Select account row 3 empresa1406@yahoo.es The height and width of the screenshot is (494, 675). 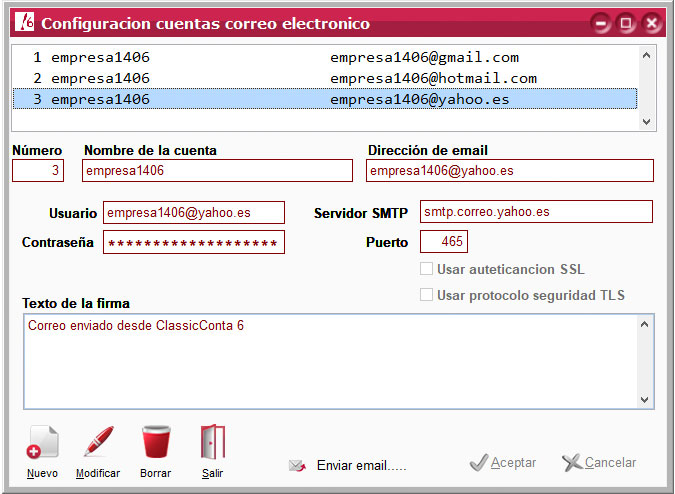[x=325, y=99]
